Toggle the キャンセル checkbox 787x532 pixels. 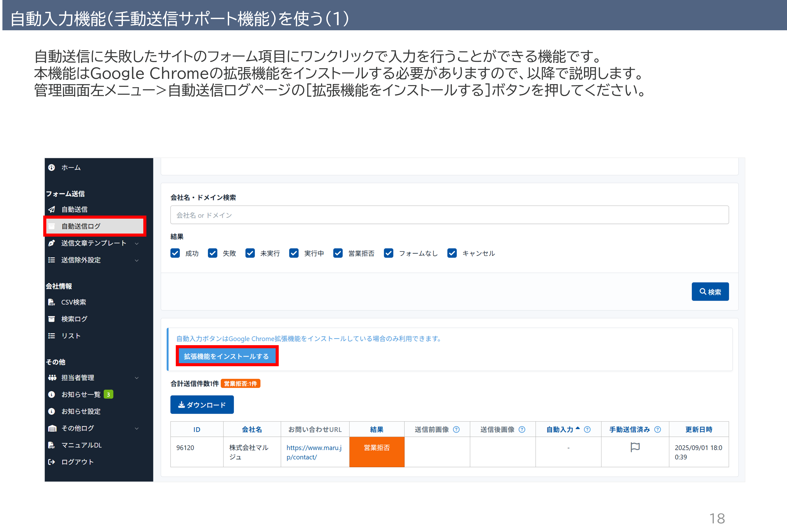[452, 253]
